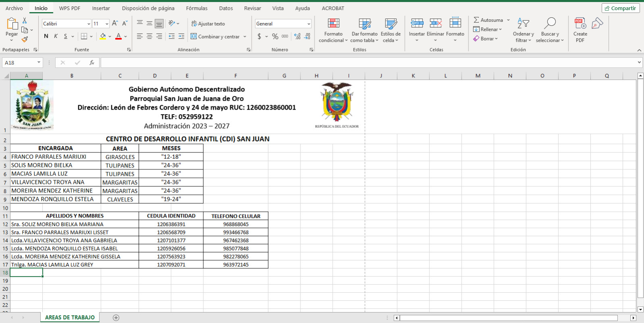The width and height of the screenshot is (644, 323).
Task: Apply the yellow fill color swatch
Action: pyautogui.click(x=103, y=36)
